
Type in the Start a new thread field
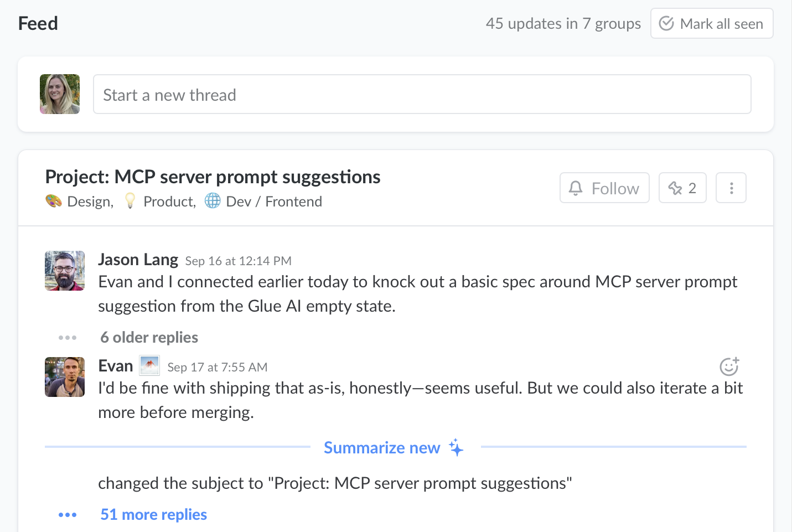click(422, 95)
